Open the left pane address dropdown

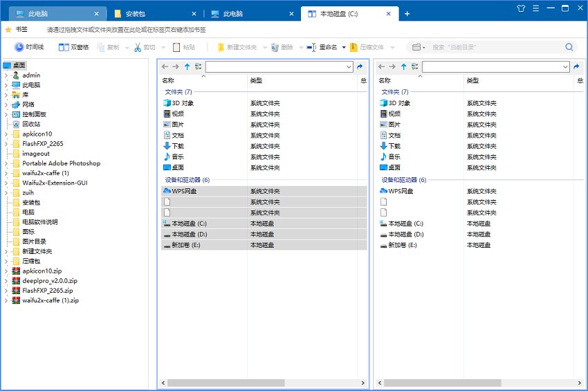pos(349,67)
